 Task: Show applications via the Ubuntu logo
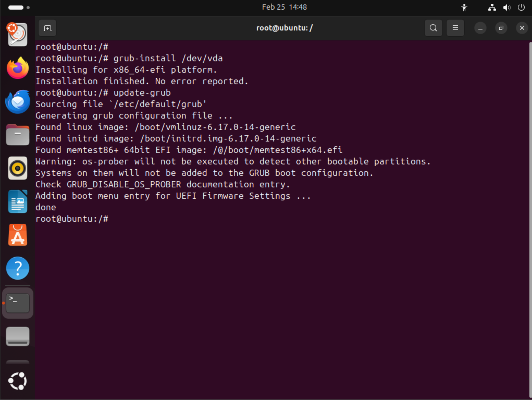18,381
